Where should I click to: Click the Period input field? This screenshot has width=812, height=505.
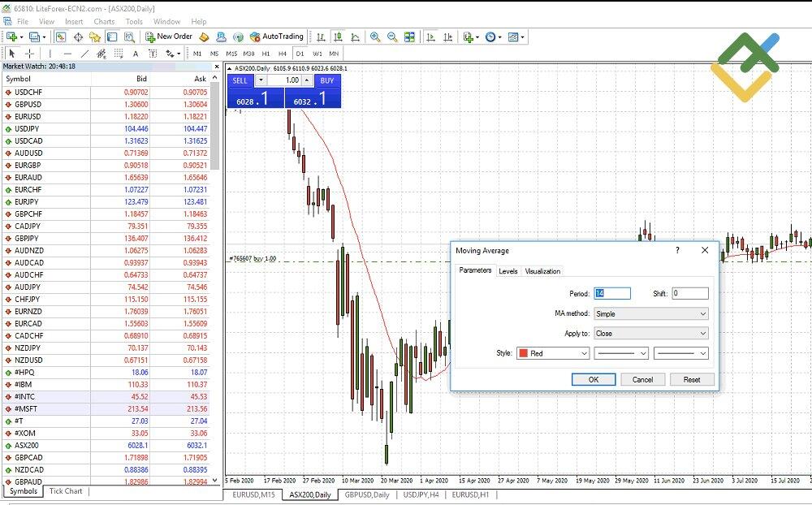click(x=611, y=293)
